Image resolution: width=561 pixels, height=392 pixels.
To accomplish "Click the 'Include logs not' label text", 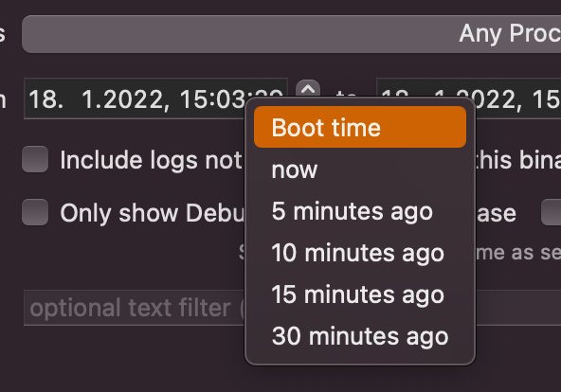I will [152, 160].
